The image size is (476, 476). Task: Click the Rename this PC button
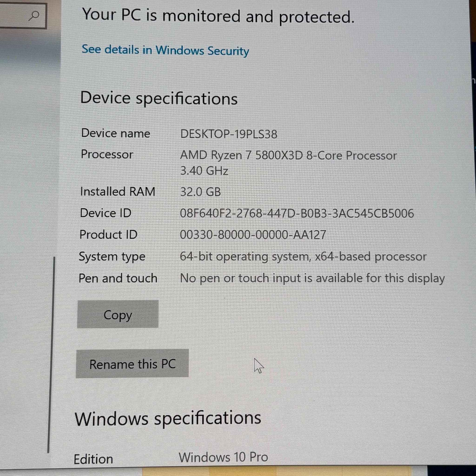click(132, 364)
